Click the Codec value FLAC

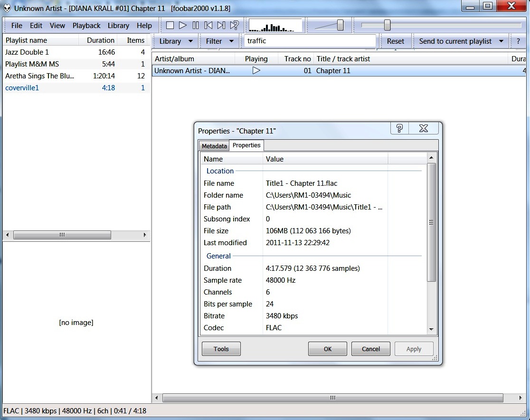coord(274,328)
